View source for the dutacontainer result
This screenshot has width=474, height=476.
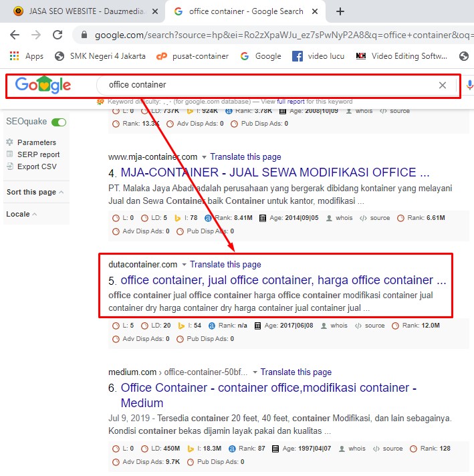point(370,326)
